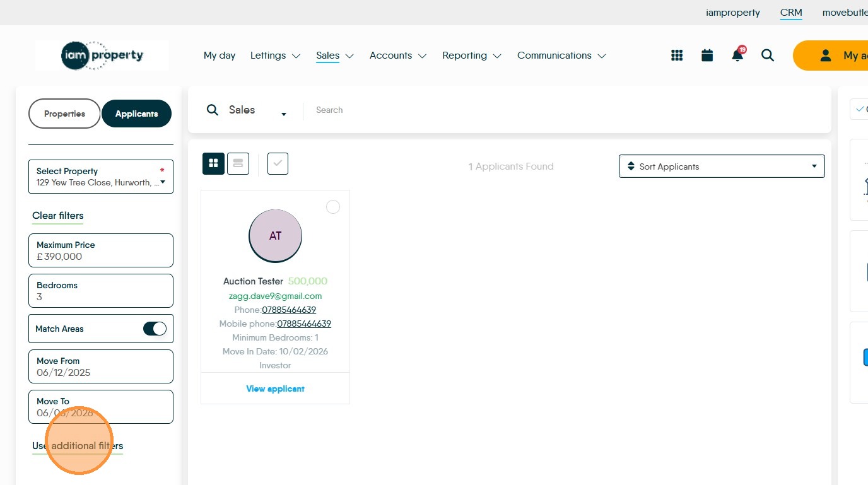868x485 pixels.
Task: Switch to the Applicants tab
Action: 136,114
